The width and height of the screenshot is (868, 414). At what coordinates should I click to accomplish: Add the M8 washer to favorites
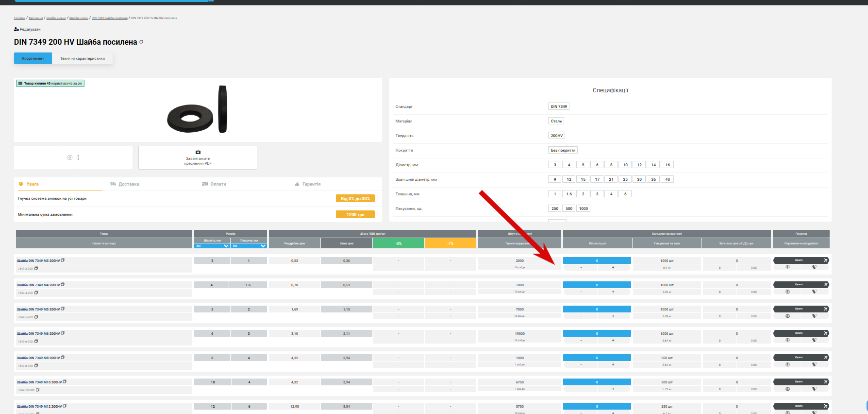815,364
